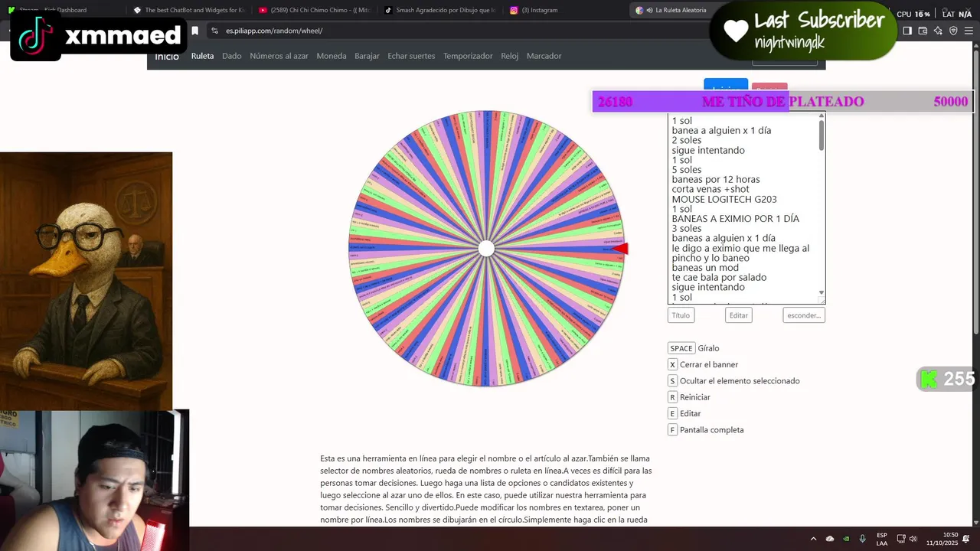Viewport: 980px width, 551px height.
Task: Click the page vertical scrollbar on right edge
Action: point(976,191)
